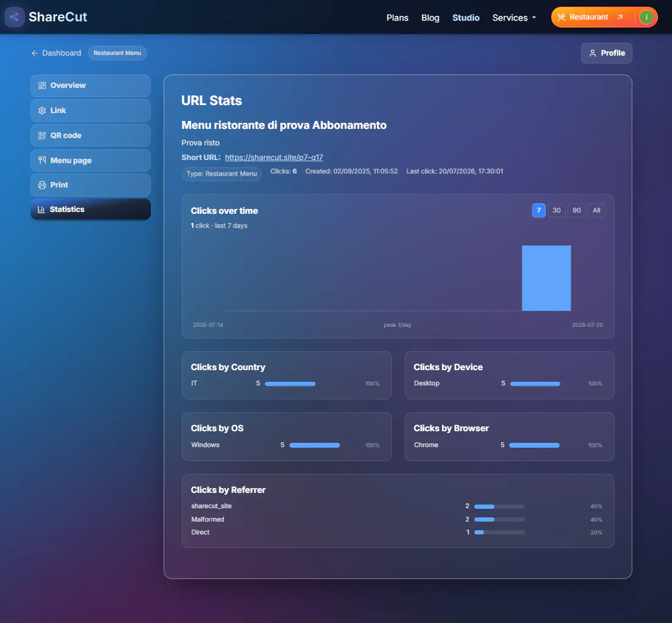Click the external-link arrow on Restaurant button
This screenshot has width=672, height=623.
[x=620, y=17]
